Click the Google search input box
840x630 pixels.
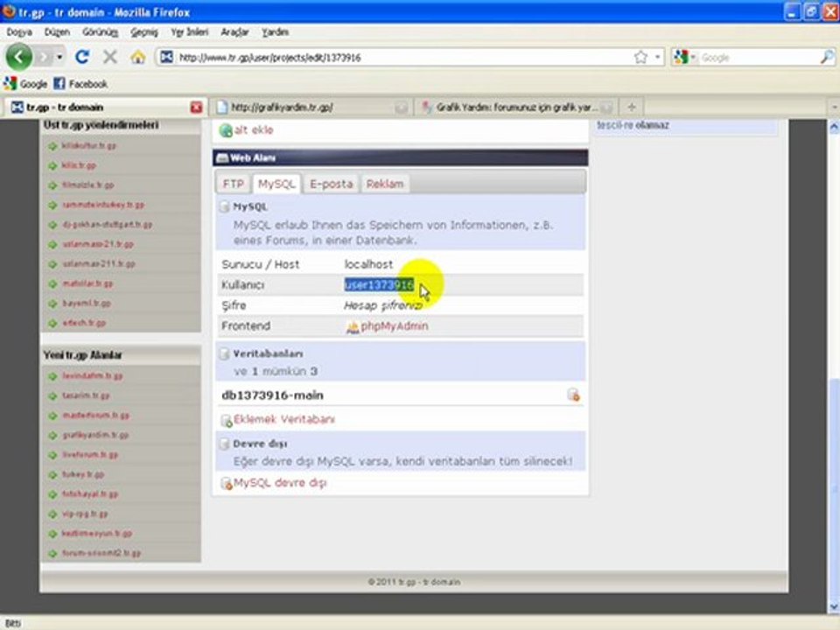[758, 58]
